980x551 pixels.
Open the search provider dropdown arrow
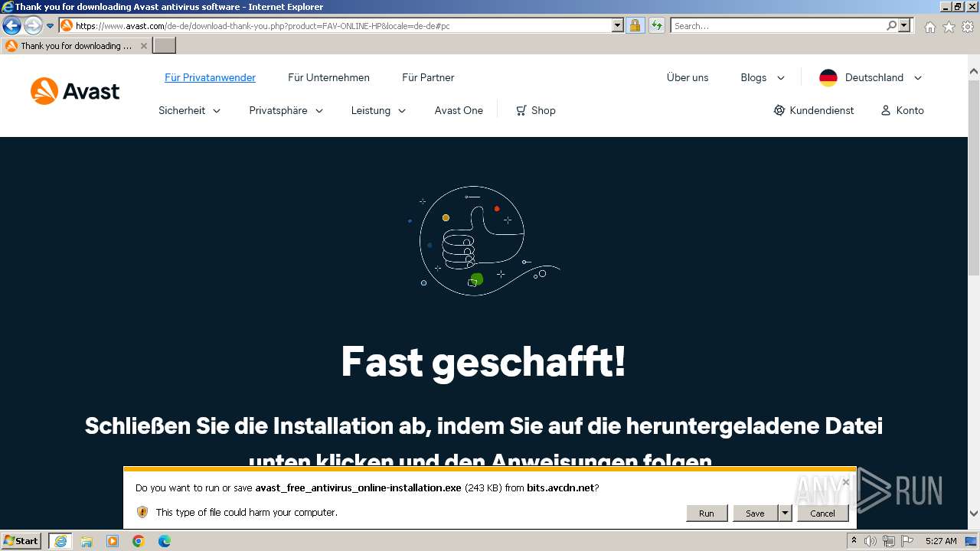click(x=905, y=25)
